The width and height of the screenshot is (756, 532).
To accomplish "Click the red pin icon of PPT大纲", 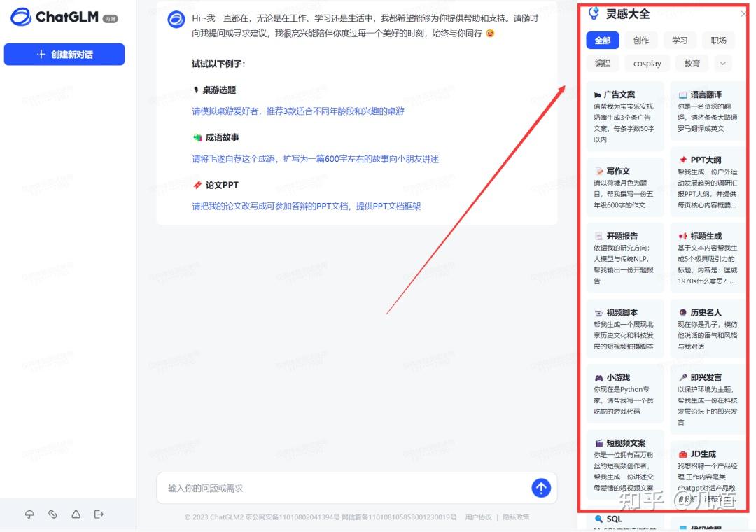I will click(x=682, y=160).
